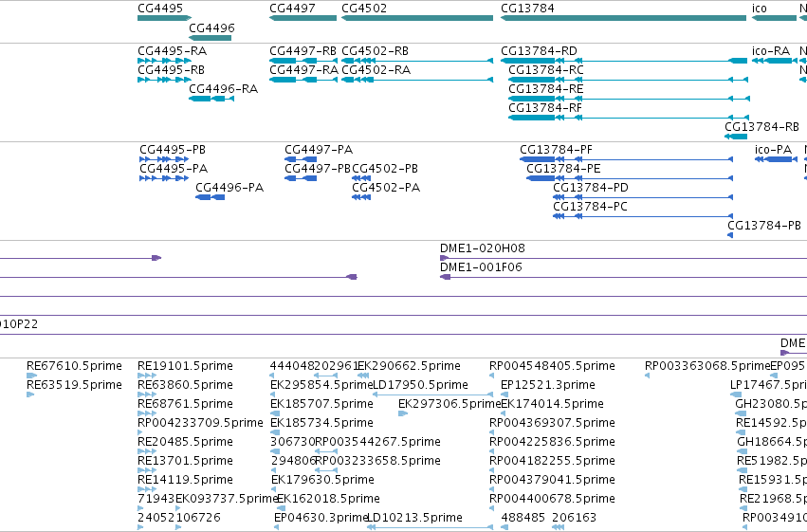Select EST EP12521.3prime label
Viewport: 807px width, 532px height.
pyautogui.click(x=548, y=385)
